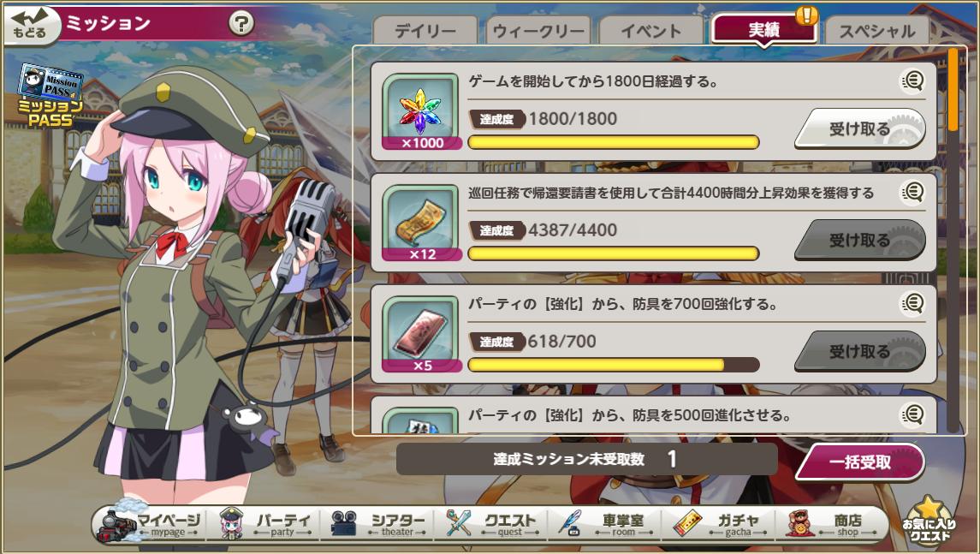Tap the golden scroll x12 reward icon
This screenshot has height=554, width=980.
(421, 223)
